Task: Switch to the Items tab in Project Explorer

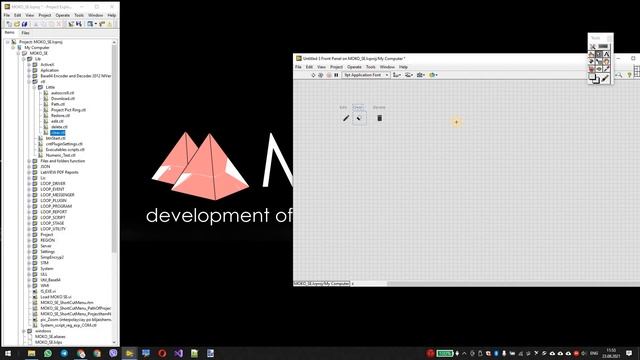Action: pyautogui.click(x=9, y=33)
